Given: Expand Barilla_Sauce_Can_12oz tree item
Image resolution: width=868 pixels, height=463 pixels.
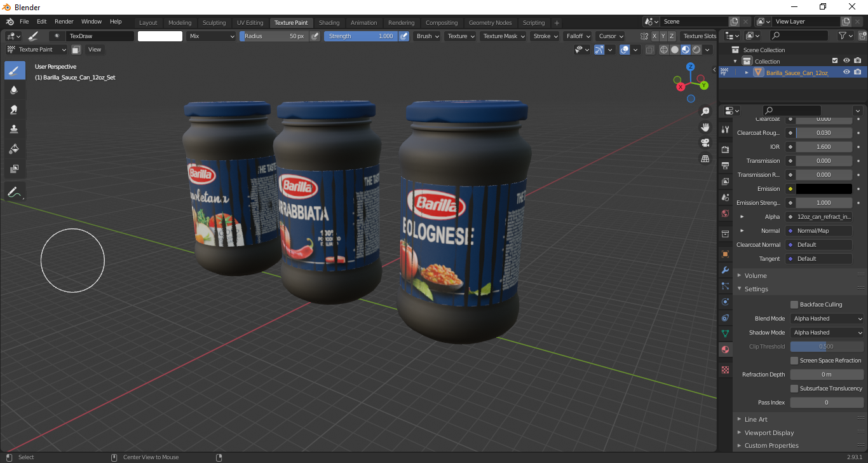Looking at the screenshot, I should point(747,73).
